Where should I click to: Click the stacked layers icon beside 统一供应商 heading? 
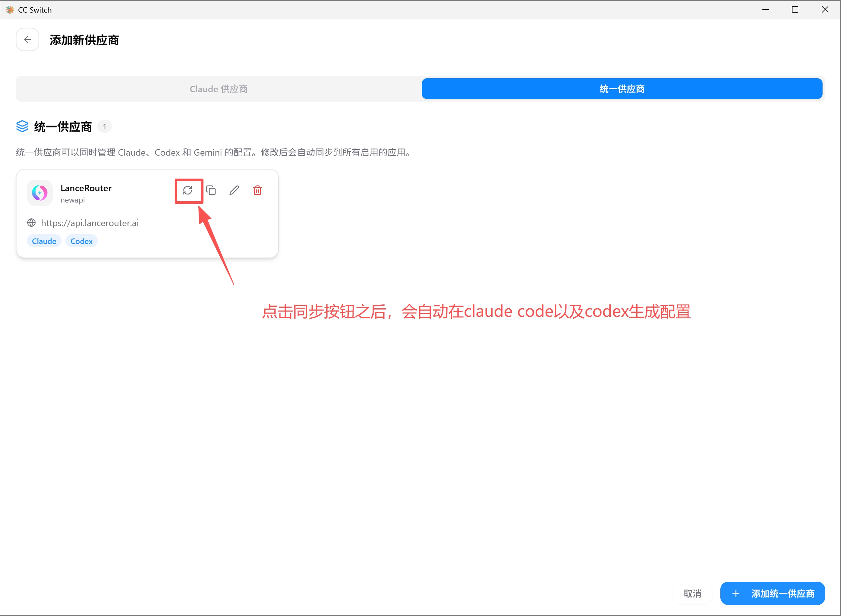(22, 126)
